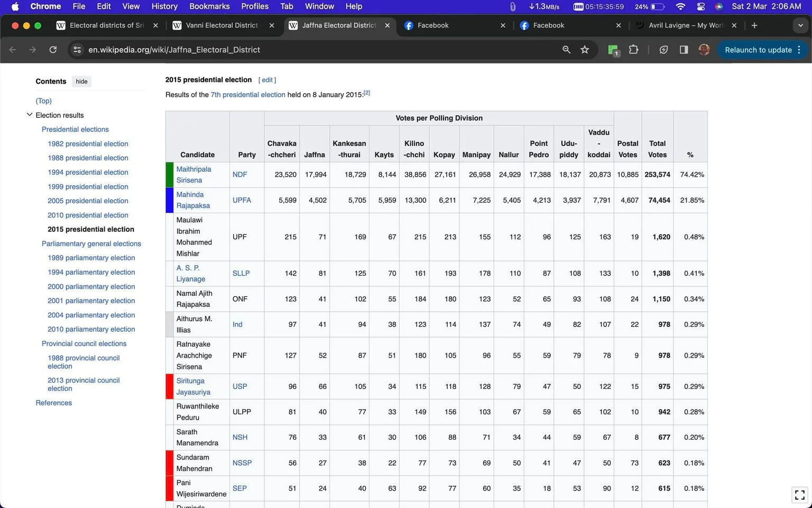This screenshot has width=812, height=508.
Task: Collapse the Election results section
Action: [x=30, y=115]
